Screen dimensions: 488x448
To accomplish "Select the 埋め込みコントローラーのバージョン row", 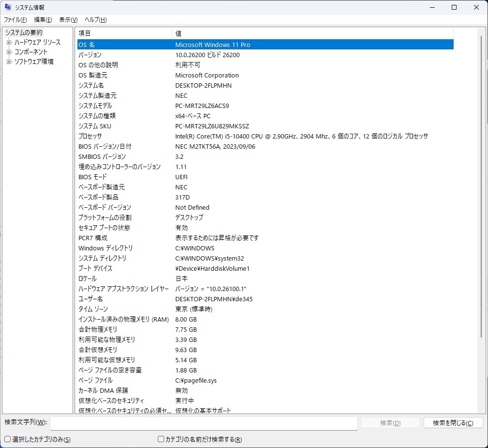I will [265, 167].
